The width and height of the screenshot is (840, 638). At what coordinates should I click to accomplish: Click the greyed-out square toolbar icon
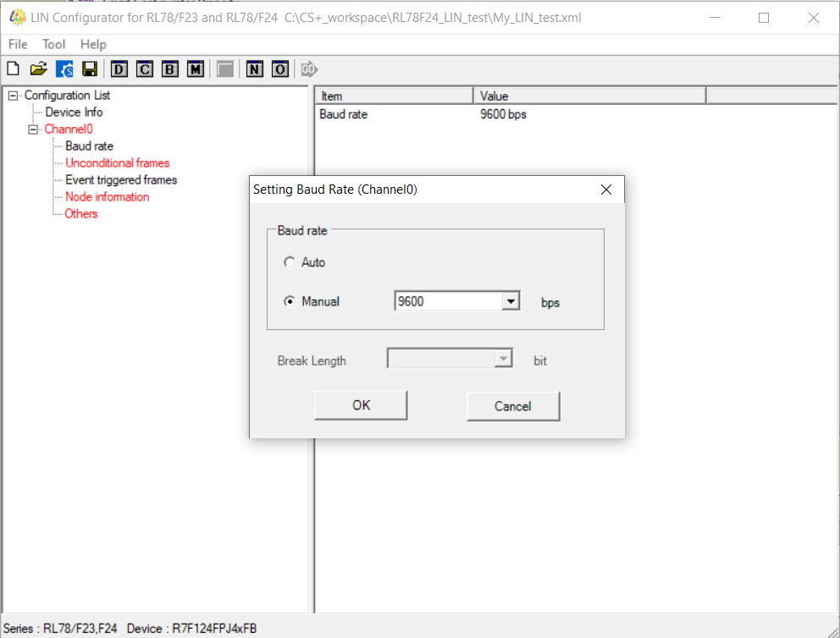coord(225,69)
